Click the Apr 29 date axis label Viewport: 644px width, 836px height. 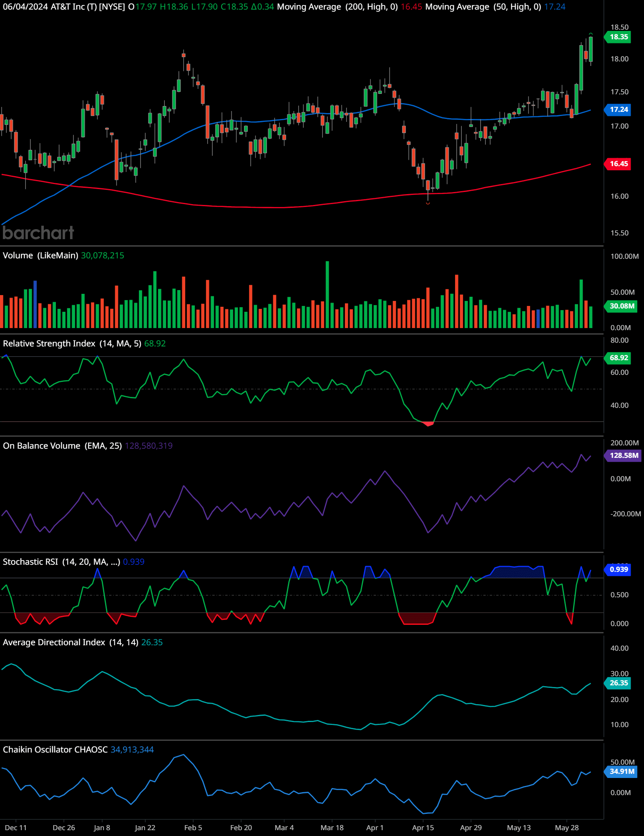tap(471, 828)
